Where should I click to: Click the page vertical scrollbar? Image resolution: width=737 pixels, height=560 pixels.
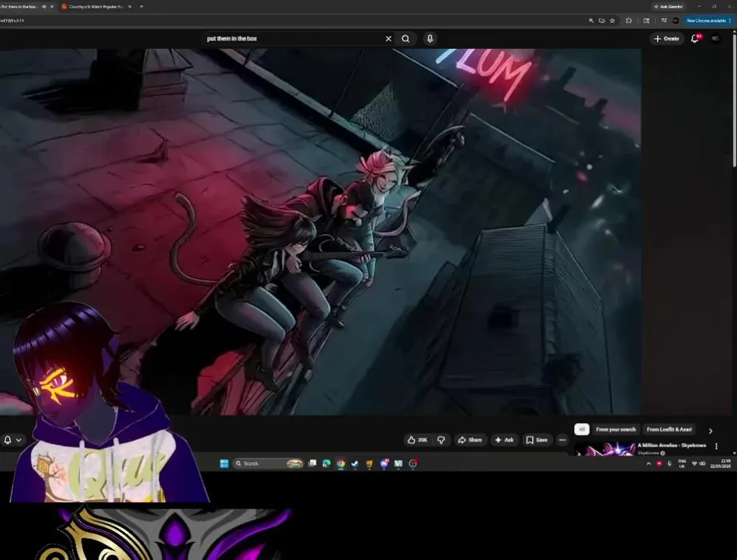pyautogui.click(x=734, y=99)
